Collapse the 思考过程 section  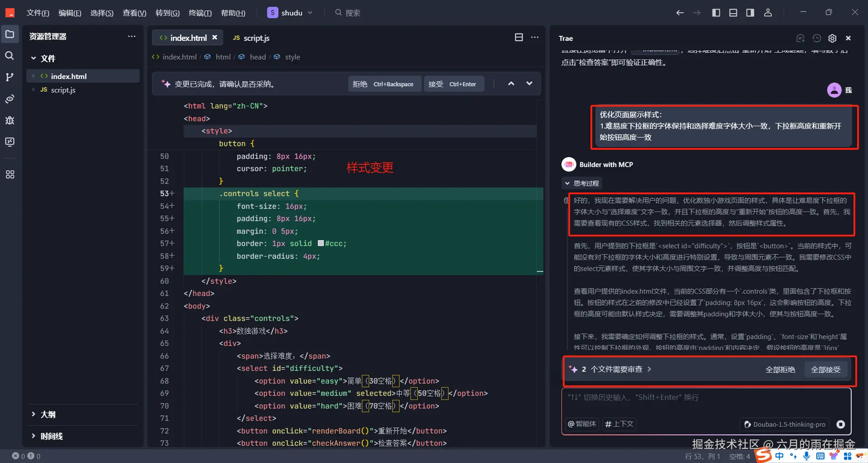581,183
